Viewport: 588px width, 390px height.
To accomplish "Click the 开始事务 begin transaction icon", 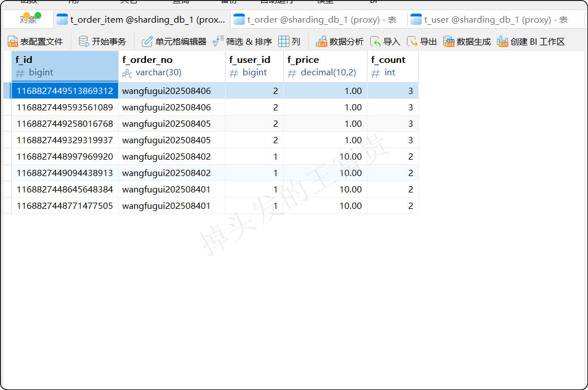I will [x=84, y=42].
